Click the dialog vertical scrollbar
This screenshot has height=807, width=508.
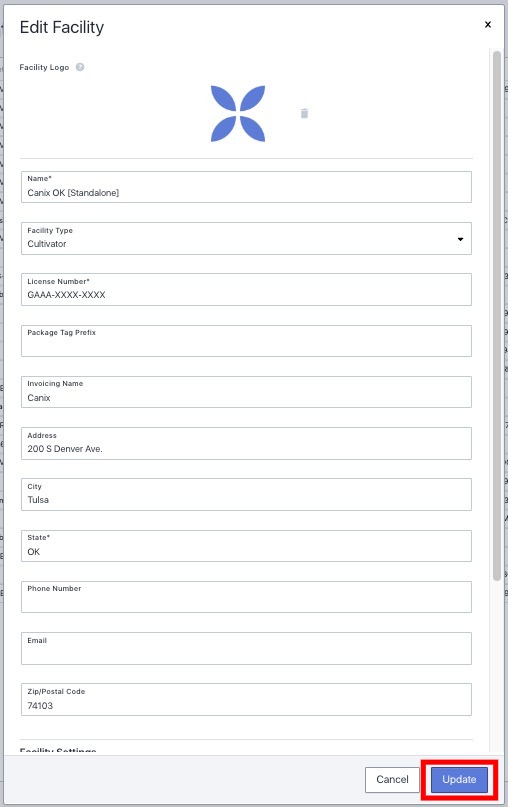click(x=497, y=315)
